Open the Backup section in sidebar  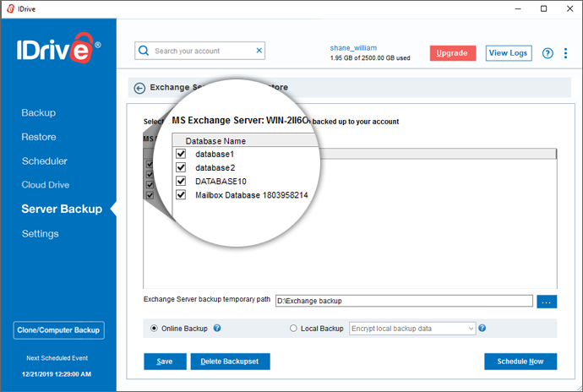38,112
